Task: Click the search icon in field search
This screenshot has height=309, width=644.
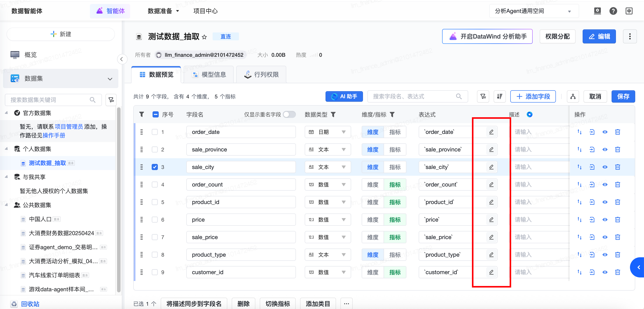Action: 459,96
